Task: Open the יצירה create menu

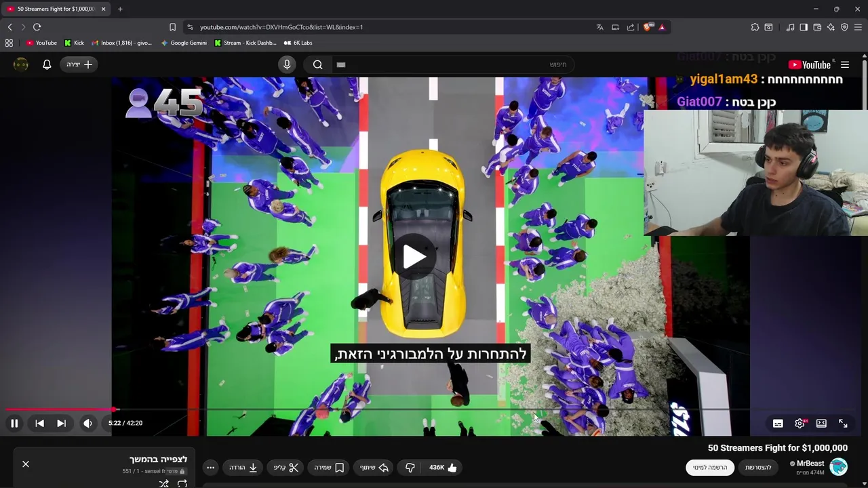Action: [79, 64]
